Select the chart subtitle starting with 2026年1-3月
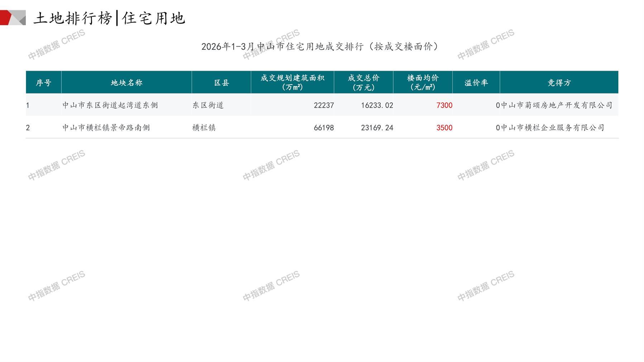644x362 pixels. pyautogui.click(x=320, y=47)
